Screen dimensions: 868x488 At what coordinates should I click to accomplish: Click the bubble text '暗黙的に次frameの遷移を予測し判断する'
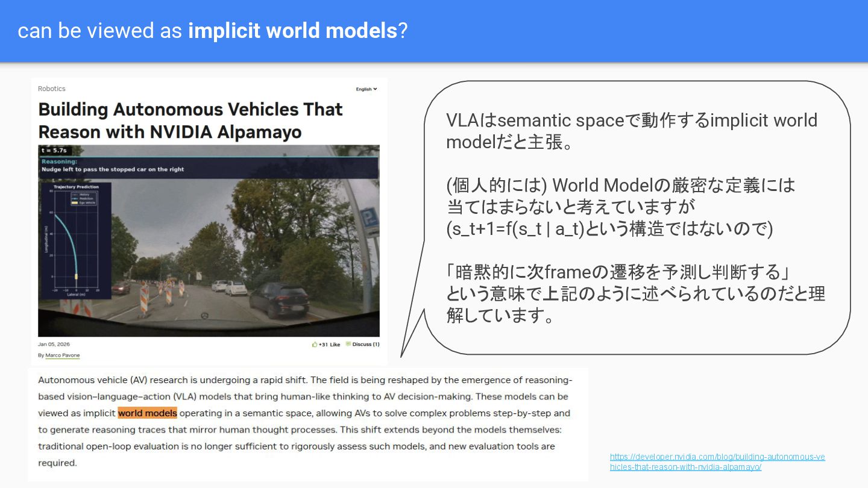pyautogui.click(x=617, y=272)
